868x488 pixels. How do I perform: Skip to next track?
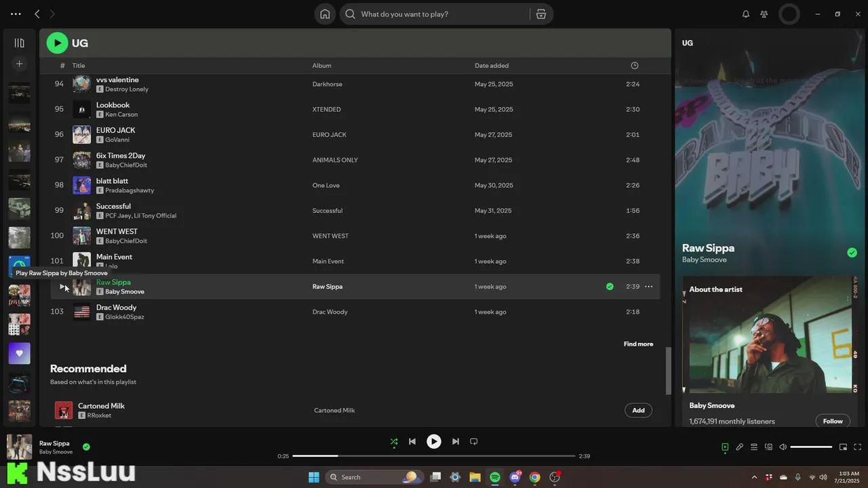pyautogui.click(x=456, y=441)
